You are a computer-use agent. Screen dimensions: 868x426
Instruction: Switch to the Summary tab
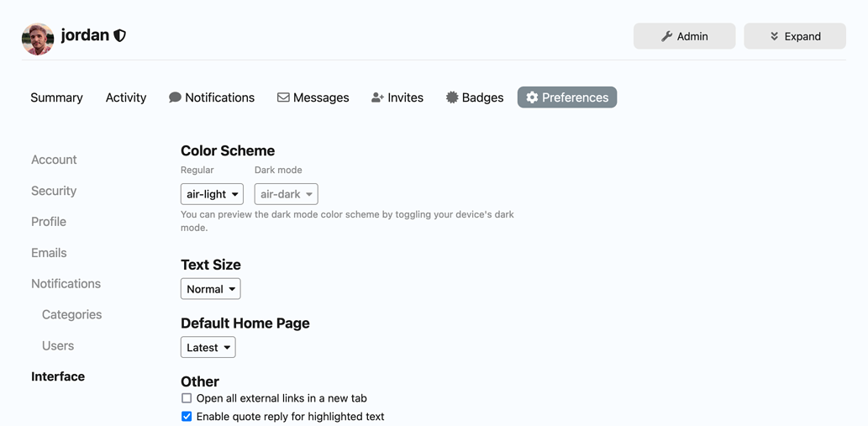pos(56,97)
